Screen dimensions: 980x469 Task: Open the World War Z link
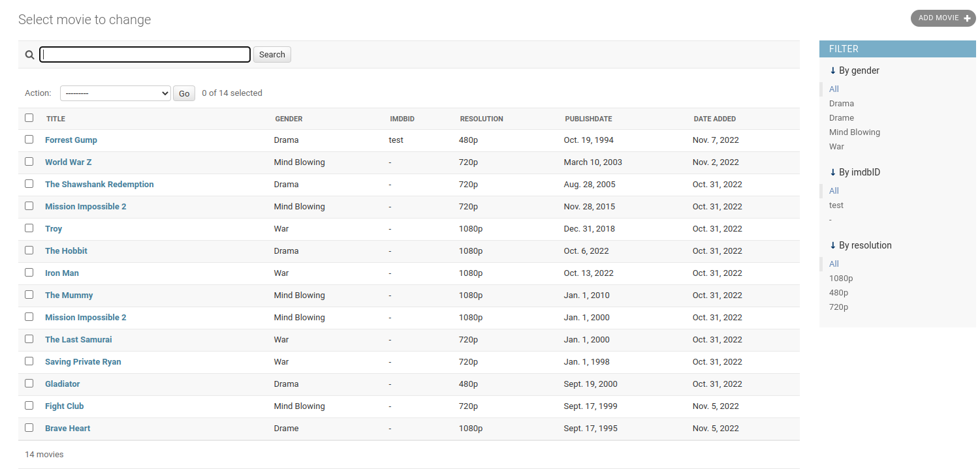[x=69, y=162]
